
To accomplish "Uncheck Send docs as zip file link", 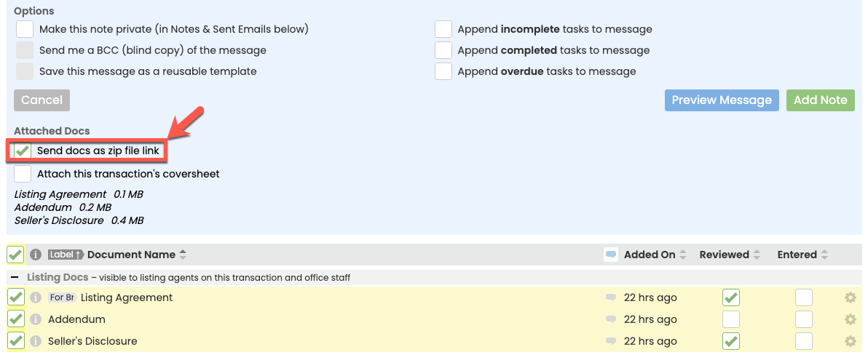I will pyautogui.click(x=23, y=151).
